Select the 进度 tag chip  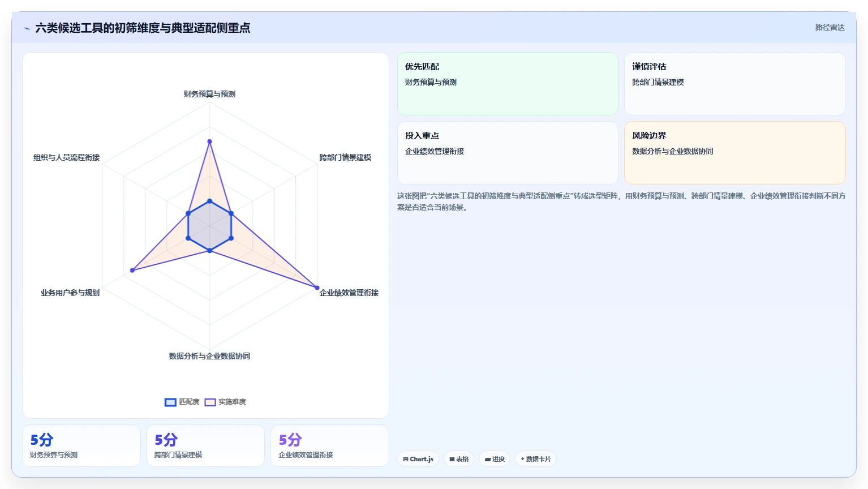coord(495,459)
